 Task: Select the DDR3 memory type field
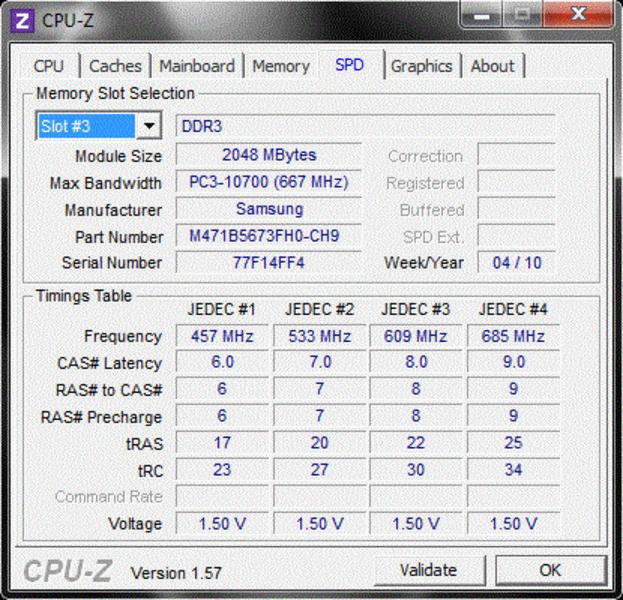click(366, 126)
